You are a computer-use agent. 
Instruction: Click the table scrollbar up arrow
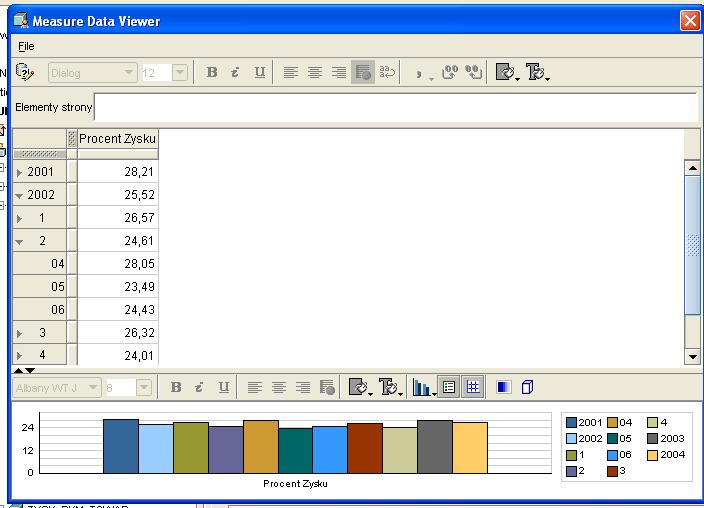pos(693,168)
